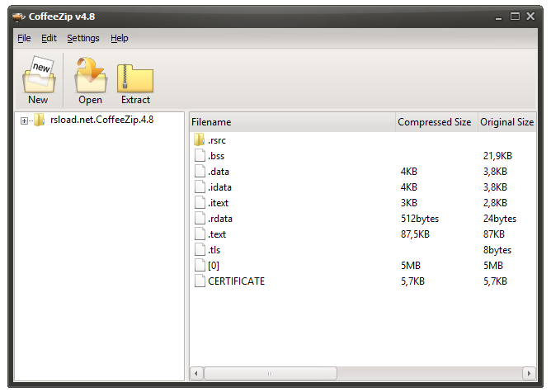The height and width of the screenshot is (392, 551).
Task: Select the [0] file name
Action: (214, 266)
